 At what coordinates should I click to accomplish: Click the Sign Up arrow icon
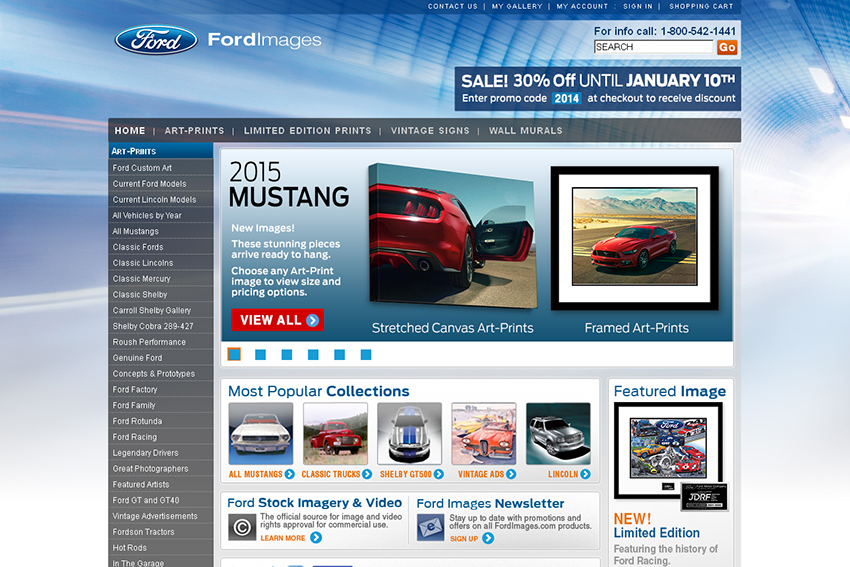[x=488, y=538]
